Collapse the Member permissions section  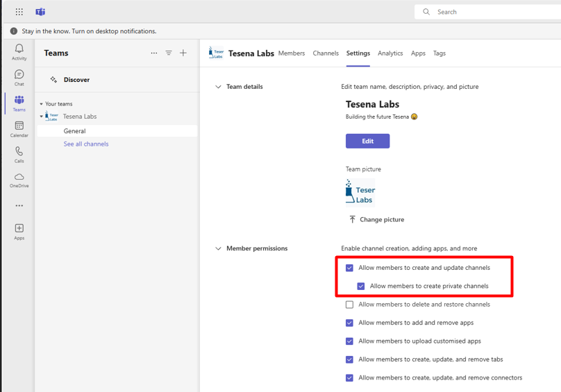218,248
